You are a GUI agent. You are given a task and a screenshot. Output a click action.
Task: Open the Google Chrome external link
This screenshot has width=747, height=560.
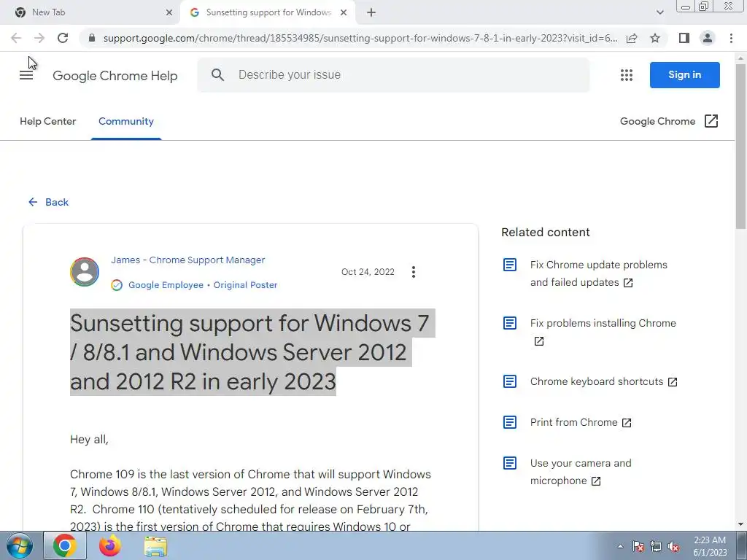click(669, 122)
